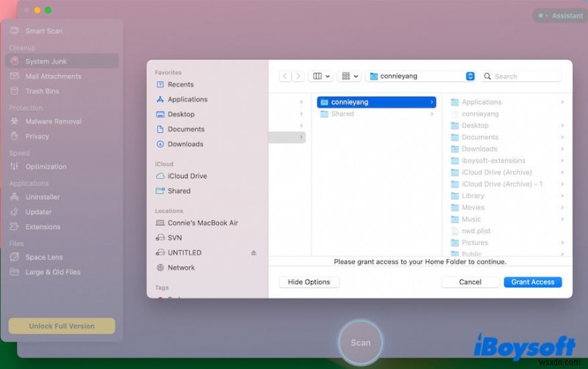Screen dimensions: 588x369
Task: Click the Shared folder icon under iCloud
Action: [160, 191]
